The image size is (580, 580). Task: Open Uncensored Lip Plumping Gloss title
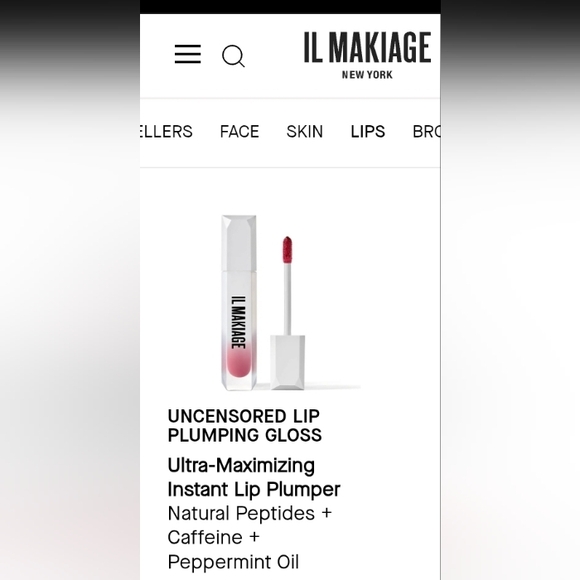pos(245,425)
